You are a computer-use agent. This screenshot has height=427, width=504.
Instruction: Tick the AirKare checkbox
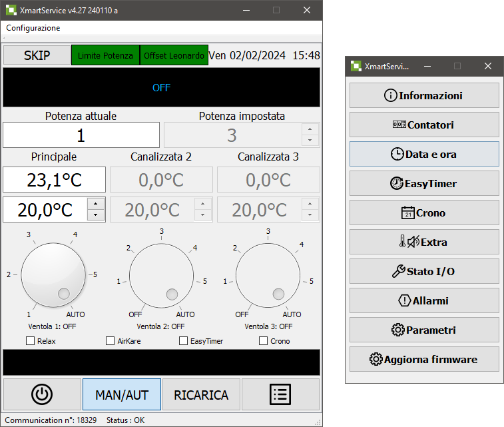point(111,341)
